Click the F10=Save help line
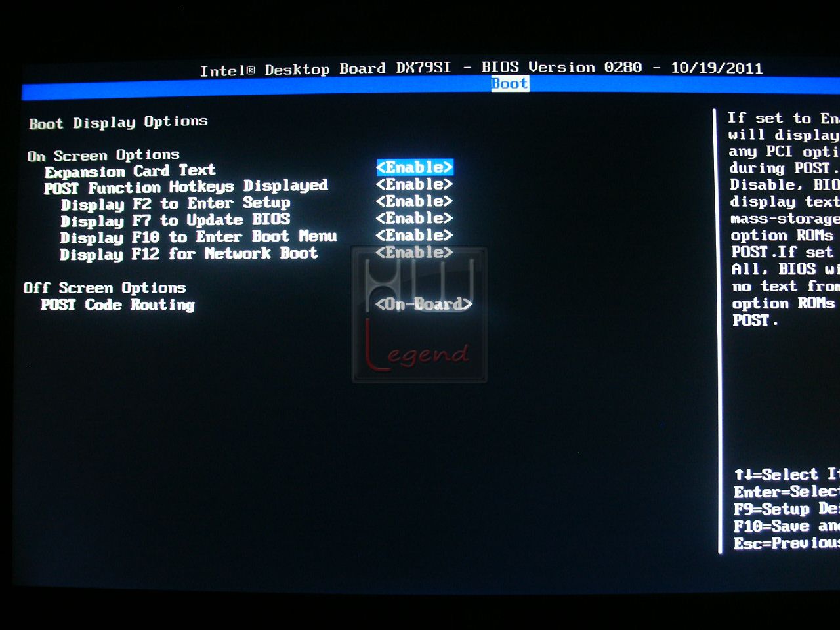The image size is (840, 630). click(x=787, y=526)
